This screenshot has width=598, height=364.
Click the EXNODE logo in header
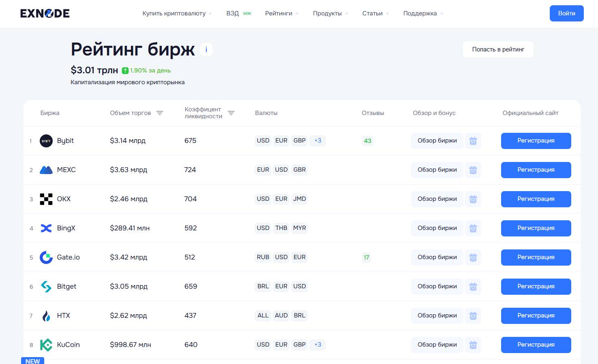pos(45,13)
